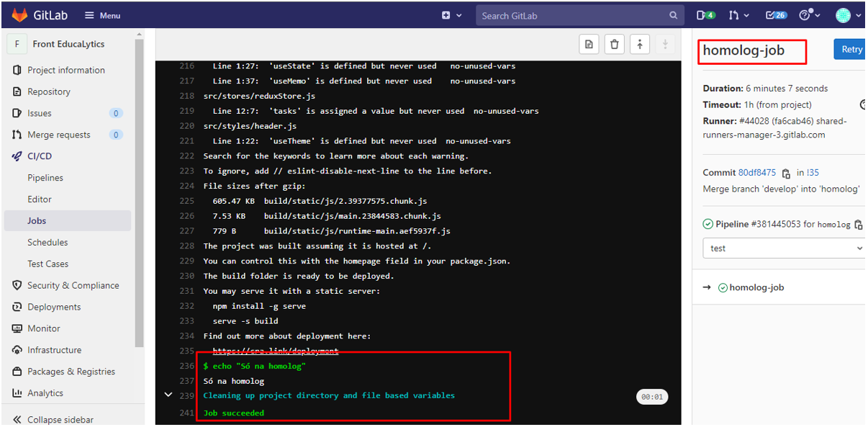Open Repository in sidebar
The image size is (868, 427).
49,91
